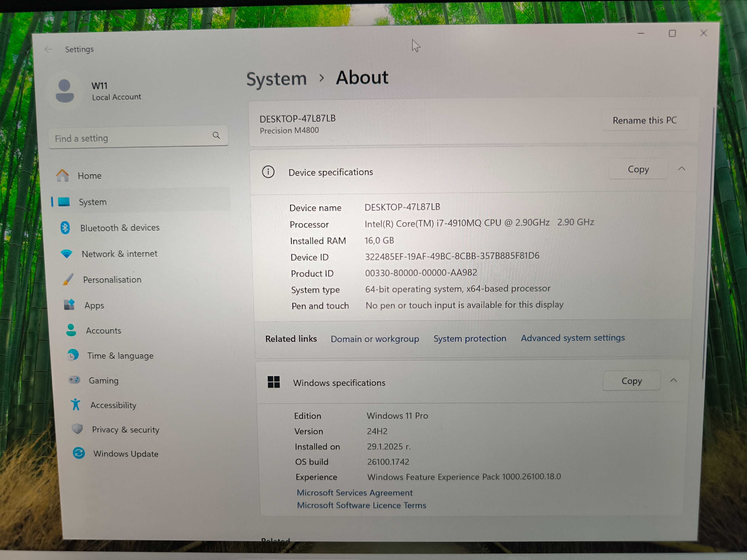
Task: Click the Personalisation paintbrush icon
Action: pyautogui.click(x=68, y=279)
